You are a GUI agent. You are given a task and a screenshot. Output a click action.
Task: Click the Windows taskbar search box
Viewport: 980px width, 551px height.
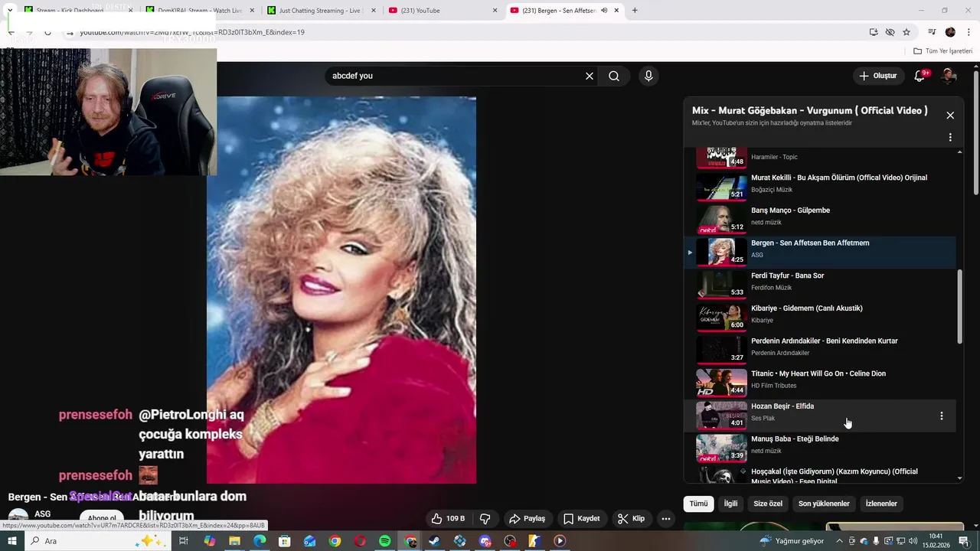coord(96,541)
